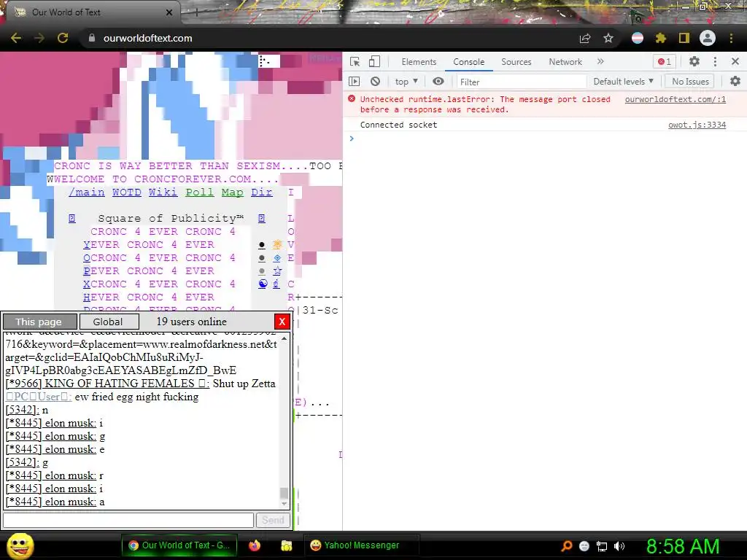Click the yin-yang symbol link
747x560 pixels.
click(x=263, y=284)
